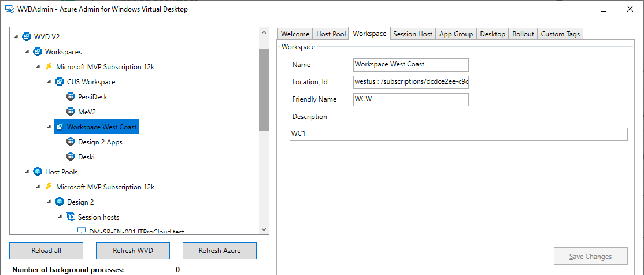644x275 pixels.
Task: Select the Design 2 Apps tree item
Action: coord(100,142)
